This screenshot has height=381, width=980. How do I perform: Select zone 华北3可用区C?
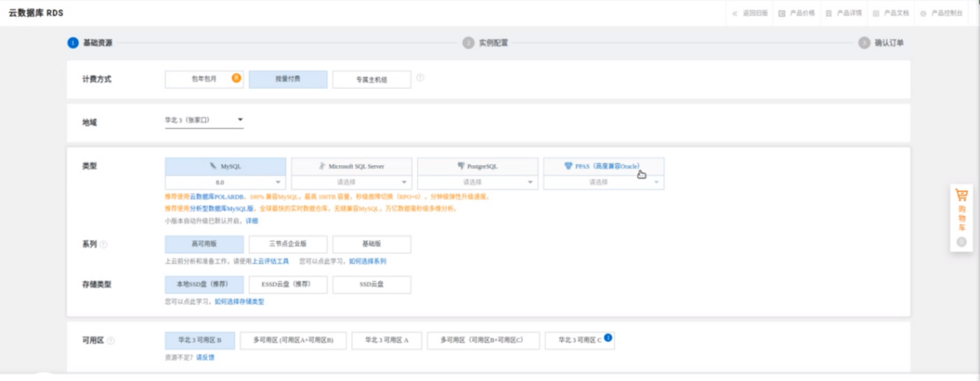click(580, 340)
